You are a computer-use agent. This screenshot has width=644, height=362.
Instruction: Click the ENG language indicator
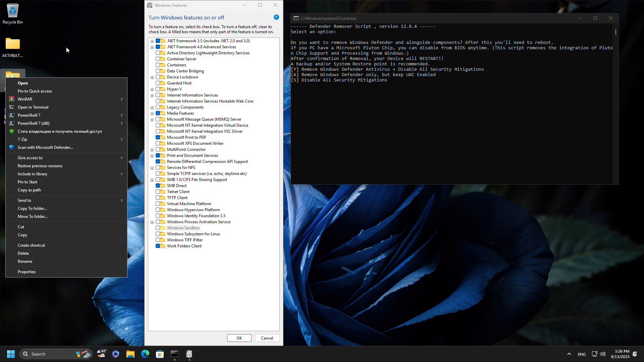pyautogui.click(x=582, y=354)
